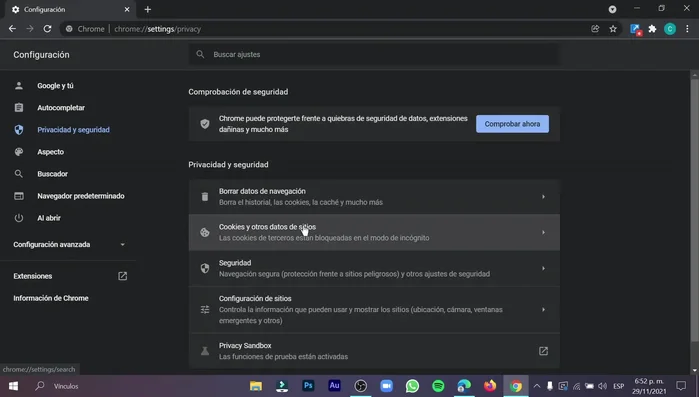Open Extensiones link in sidebar
This screenshot has width=699, height=397.
pyautogui.click(x=33, y=276)
